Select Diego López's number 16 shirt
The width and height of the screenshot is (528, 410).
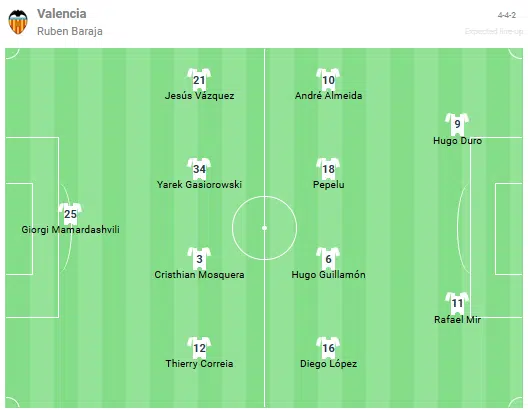[x=328, y=347]
